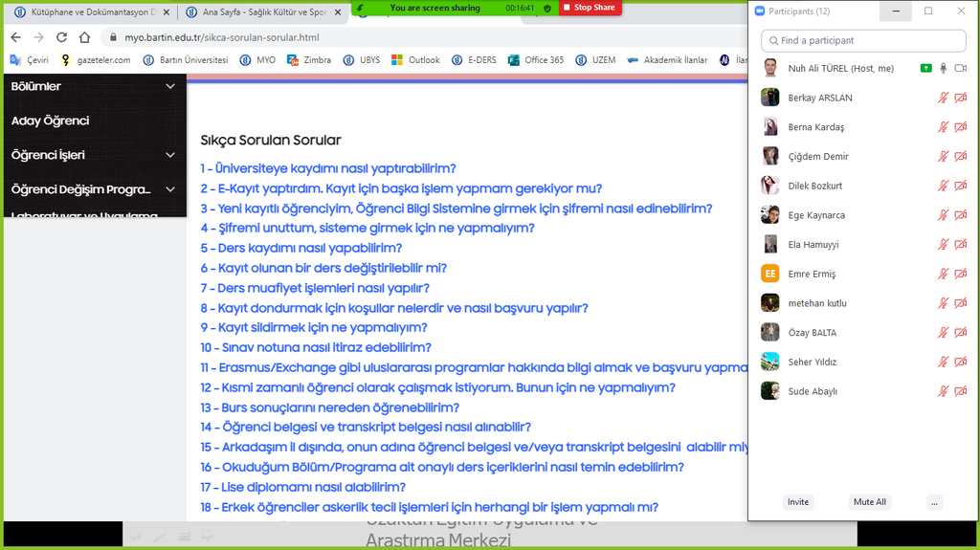Click the green screen-share indicator for host
980x550 pixels.
[x=925, y=68]
